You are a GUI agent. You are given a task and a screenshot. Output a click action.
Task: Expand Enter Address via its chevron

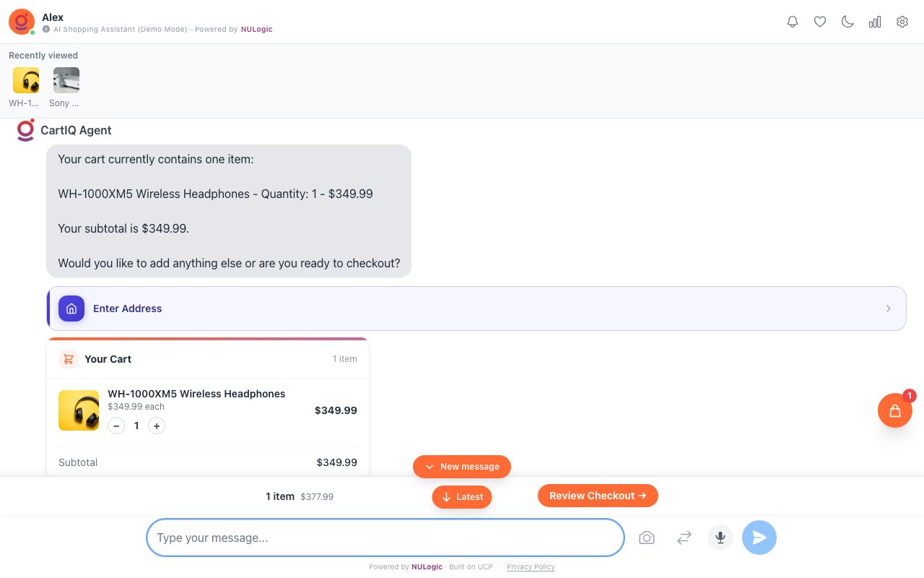point(889,309)
